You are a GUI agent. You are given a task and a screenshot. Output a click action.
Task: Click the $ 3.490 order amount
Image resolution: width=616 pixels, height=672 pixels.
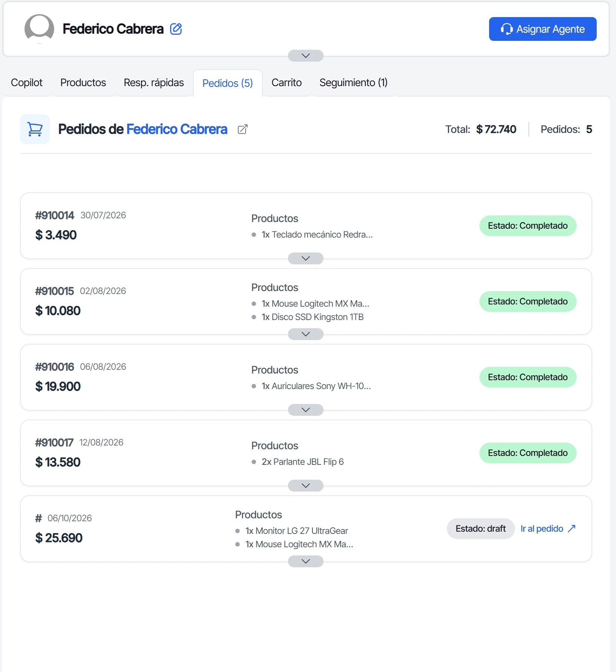[56, 235]
